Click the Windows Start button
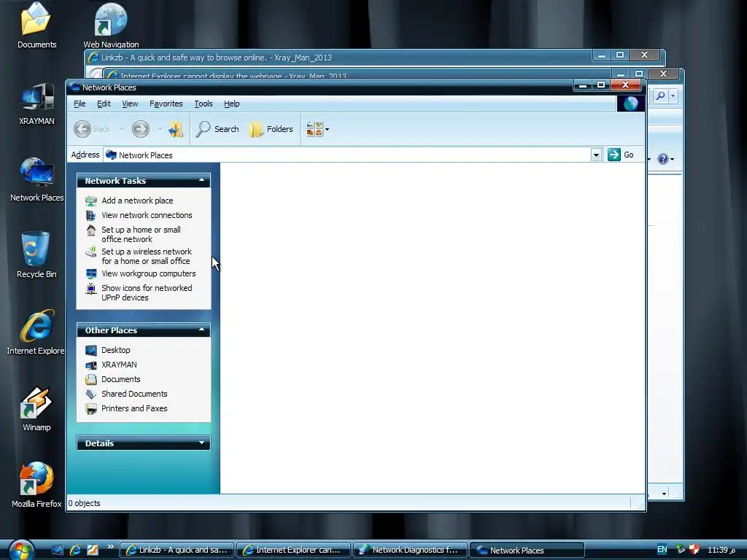 pos(21,550)
